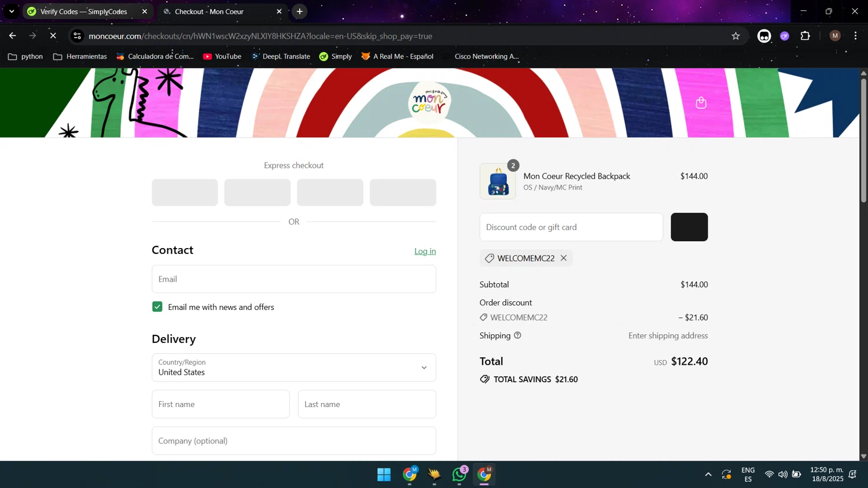Click the Company (optional) field

(x=294, y=441)
